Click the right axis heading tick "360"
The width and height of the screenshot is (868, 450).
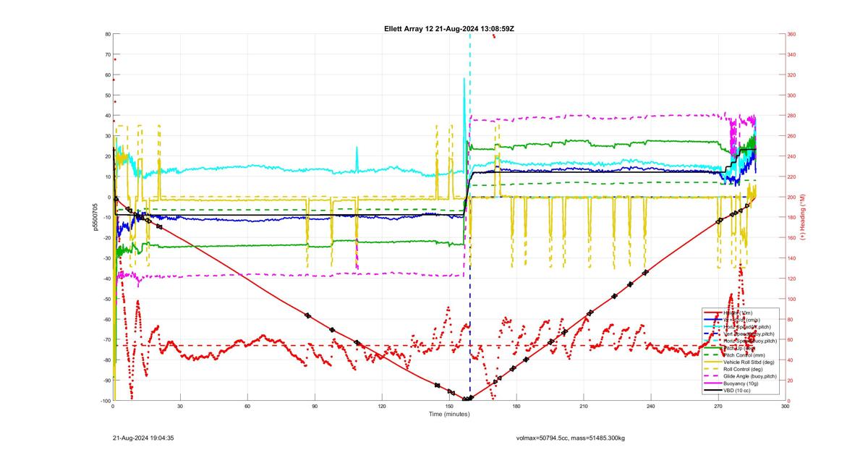click(x=793, y=34)
